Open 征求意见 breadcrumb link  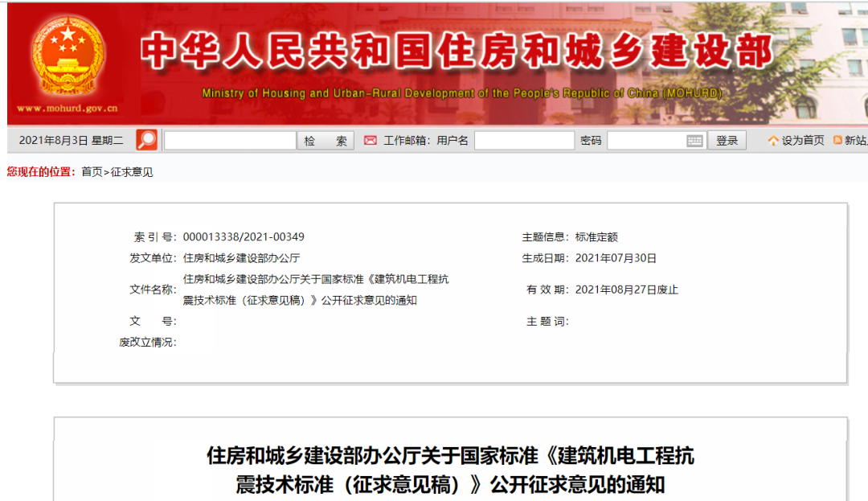[131, 172]
